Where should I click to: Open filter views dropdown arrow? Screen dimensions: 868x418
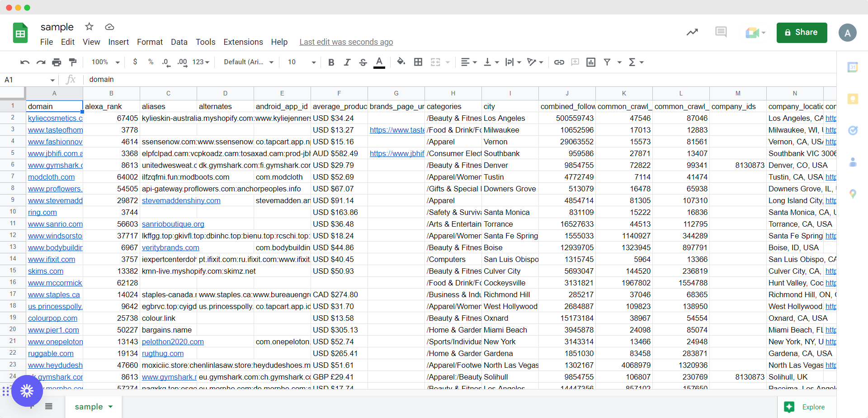click(619, 62)
